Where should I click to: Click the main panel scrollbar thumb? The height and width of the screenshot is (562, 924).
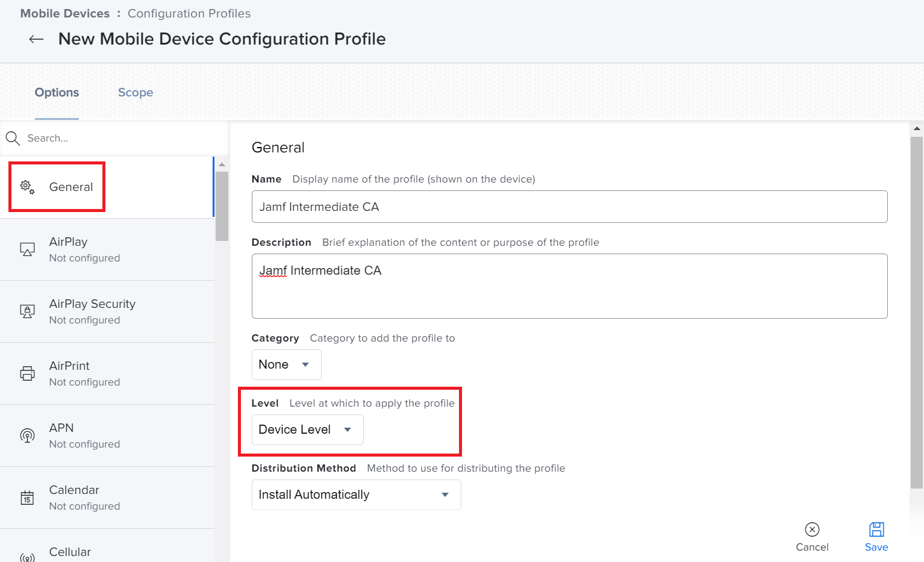pyautogui.click(x=917, y=312)
